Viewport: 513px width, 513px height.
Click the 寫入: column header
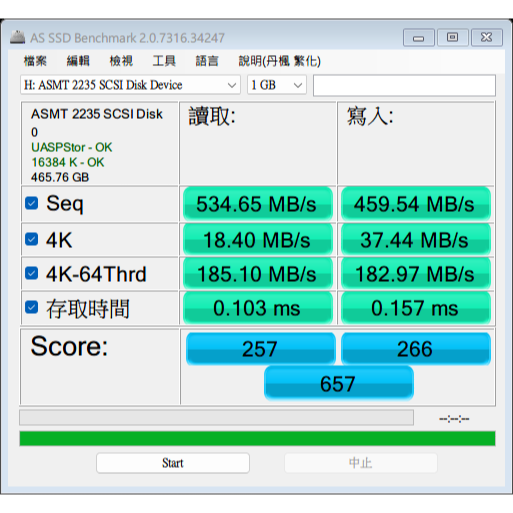click(370, 116)
